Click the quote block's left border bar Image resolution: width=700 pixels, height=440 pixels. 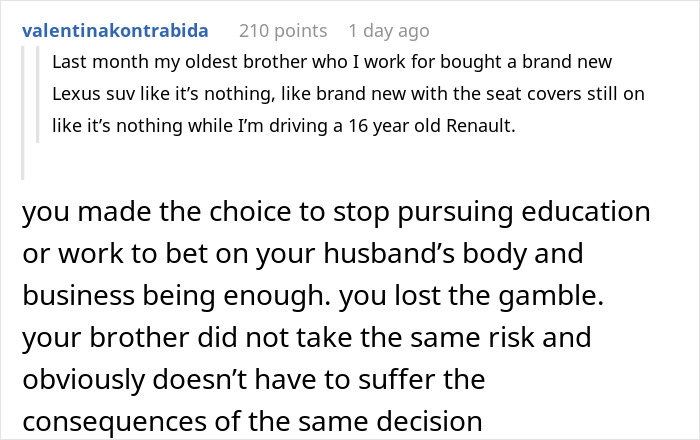click(41, 95)
